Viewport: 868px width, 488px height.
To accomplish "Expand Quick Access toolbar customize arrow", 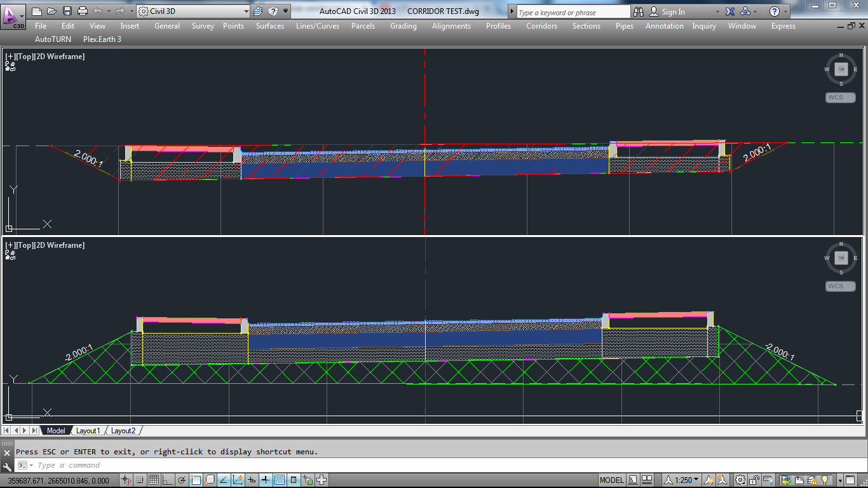I will (286, 11).
